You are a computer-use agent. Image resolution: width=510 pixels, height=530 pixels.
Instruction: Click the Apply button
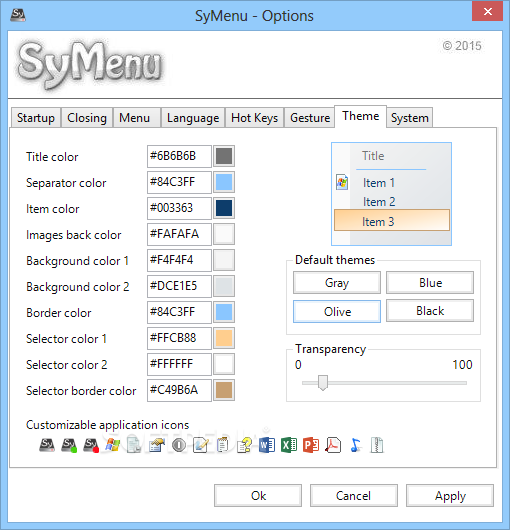pos(450,496)
